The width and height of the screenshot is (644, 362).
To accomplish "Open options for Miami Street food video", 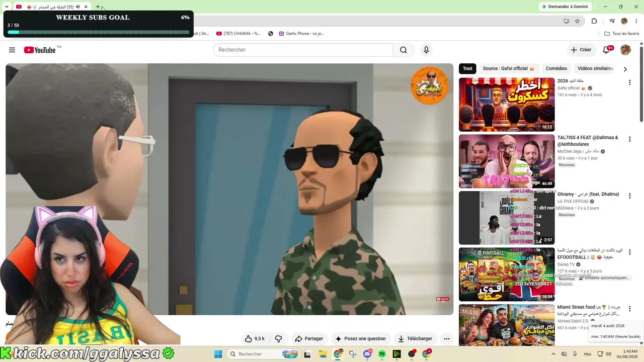I will pyautogui.click(x=629, y=309).
